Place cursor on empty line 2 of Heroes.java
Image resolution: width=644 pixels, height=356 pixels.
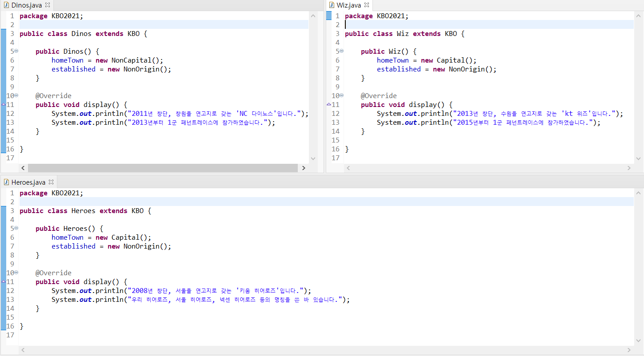point(327,202)
